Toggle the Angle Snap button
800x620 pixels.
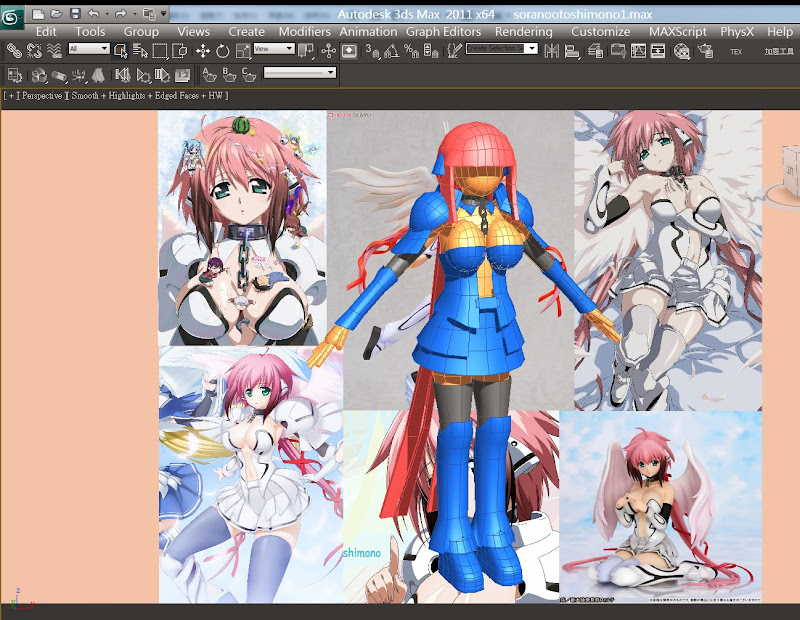coord(392,51)
